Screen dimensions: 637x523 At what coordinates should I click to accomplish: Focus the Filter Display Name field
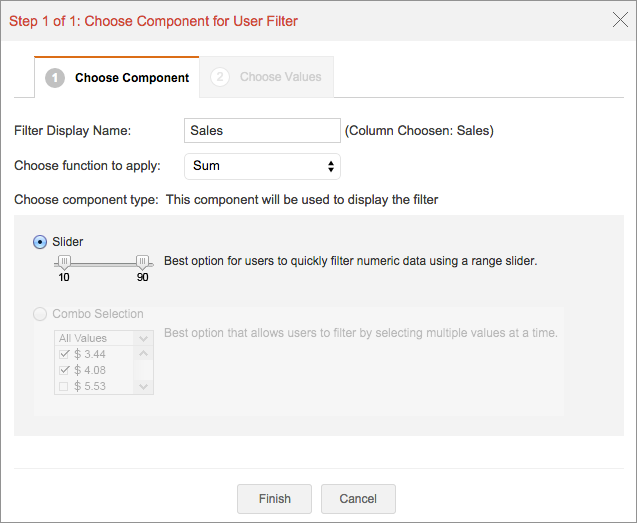pos(263,130)
